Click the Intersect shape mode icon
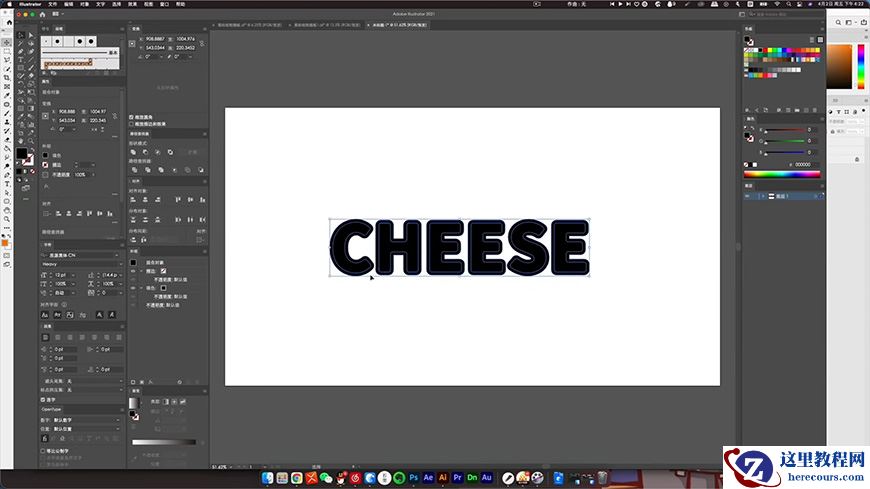The height and width of the screenshot is (489, 870). [x=158, y=152]
